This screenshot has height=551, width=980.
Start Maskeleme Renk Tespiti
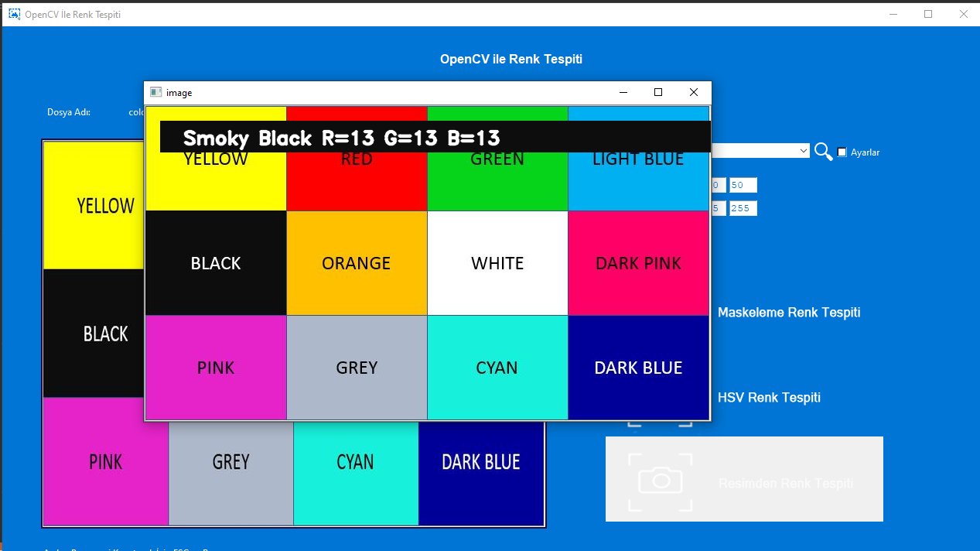pos(789,313)
